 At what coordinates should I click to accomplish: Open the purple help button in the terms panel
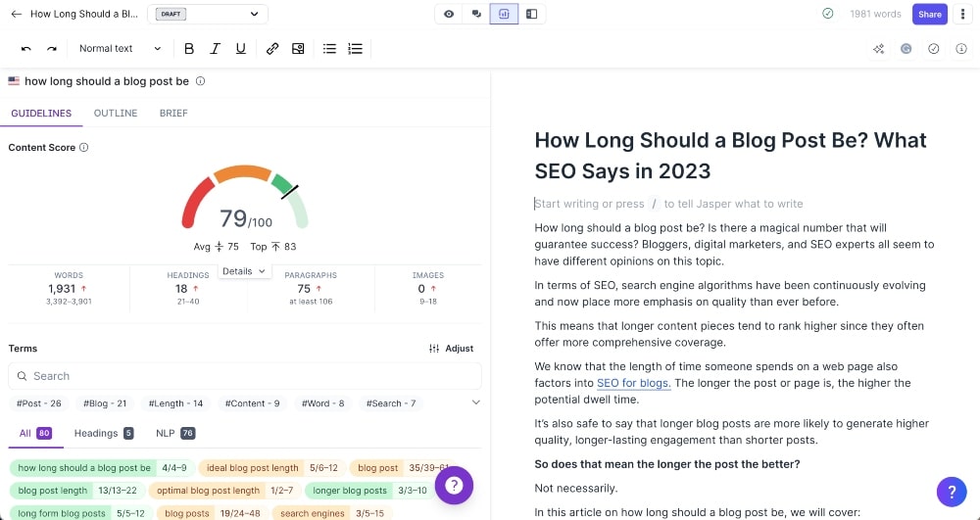455,485
